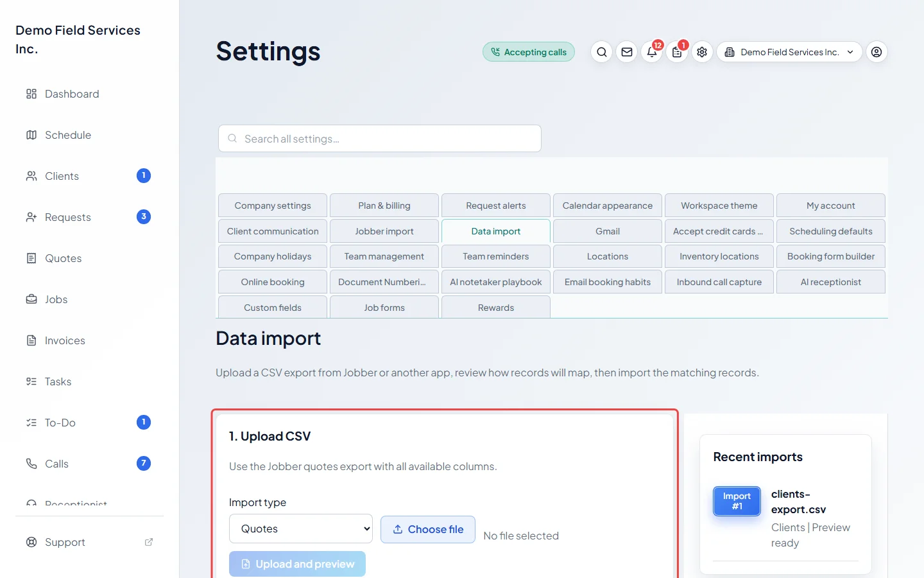Open clients-export.csv recent import
This screenshot has height=578, width=924.
pyautogui.click(x=799, y=502)
